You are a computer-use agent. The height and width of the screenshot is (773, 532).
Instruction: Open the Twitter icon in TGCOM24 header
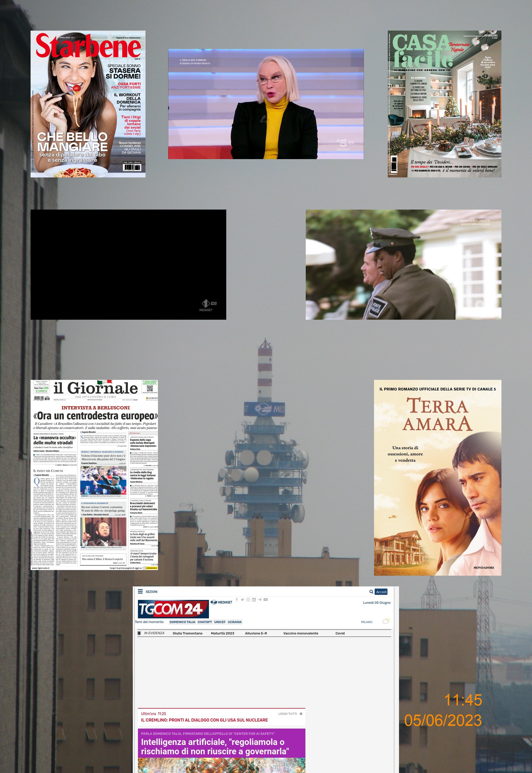coord(242,599)
